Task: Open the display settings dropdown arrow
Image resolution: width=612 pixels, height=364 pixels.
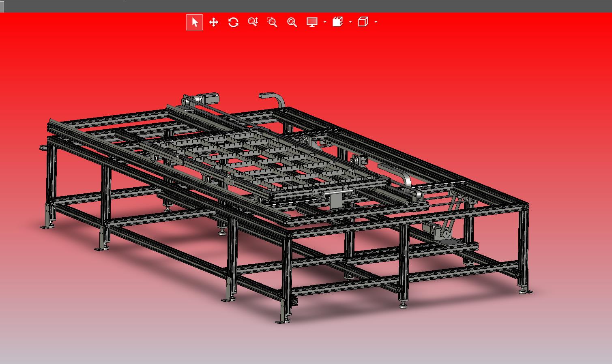Action: (x=325, y=22)
